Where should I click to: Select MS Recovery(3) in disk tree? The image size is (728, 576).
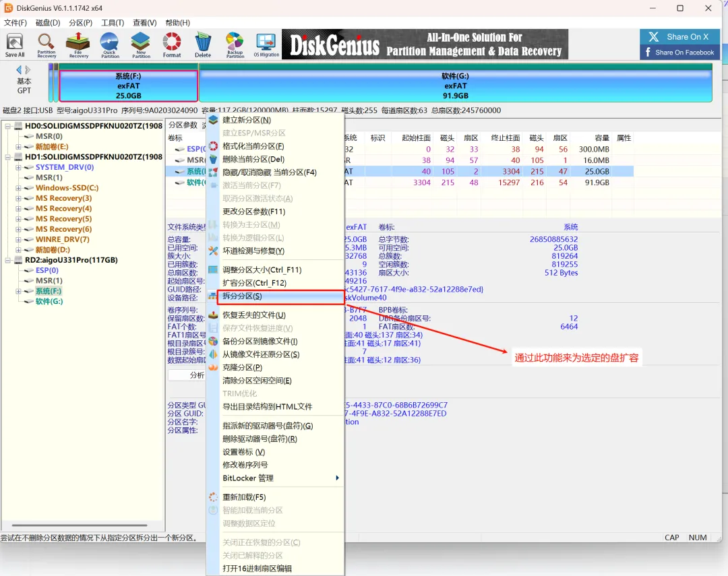(63, 198)
